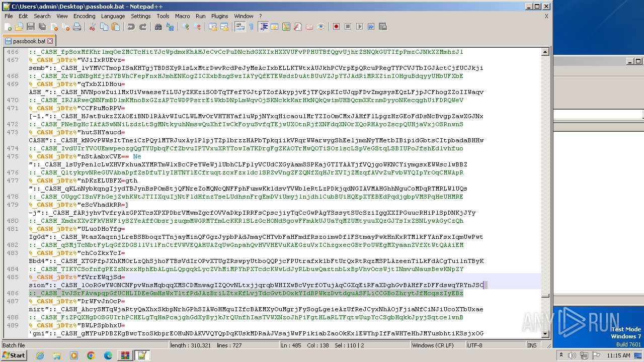This screenshot has height=362, width=644.
Task: Zoom in using the toolbar icon
Action: [186, 27]
